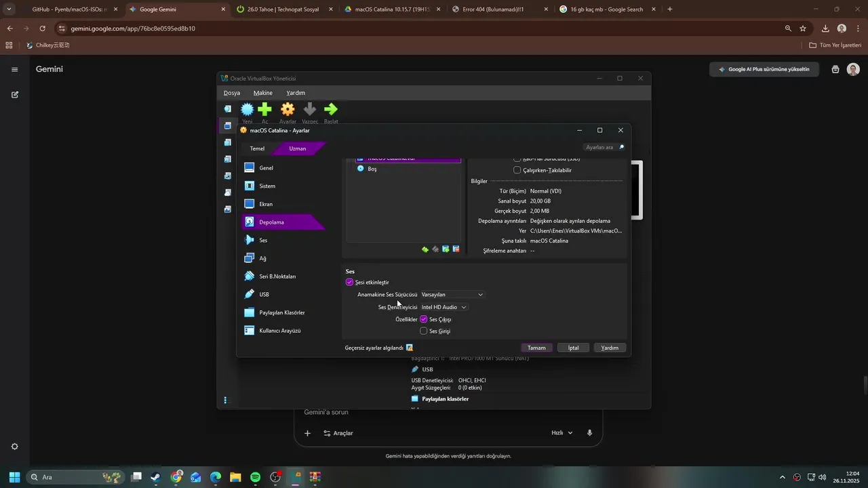Select Depolama settings category
The height and width of the screenshot is (488, 868).
point(283,222)
